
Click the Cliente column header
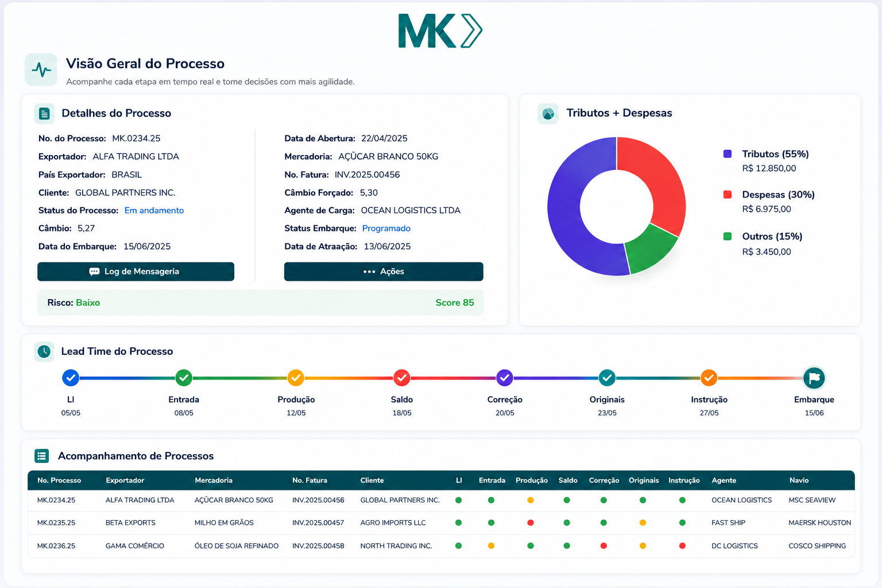pyautogui.click(x=372, y=481)
